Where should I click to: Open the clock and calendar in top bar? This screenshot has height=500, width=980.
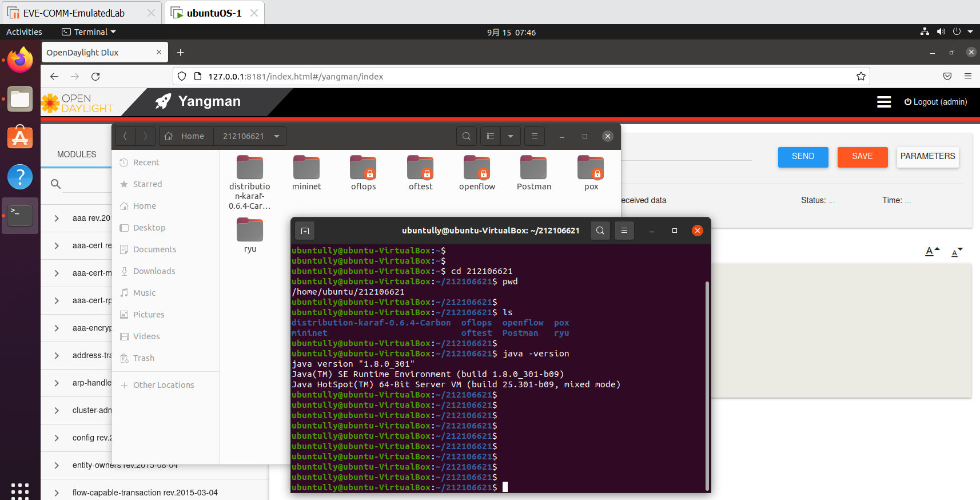point(511,33)
